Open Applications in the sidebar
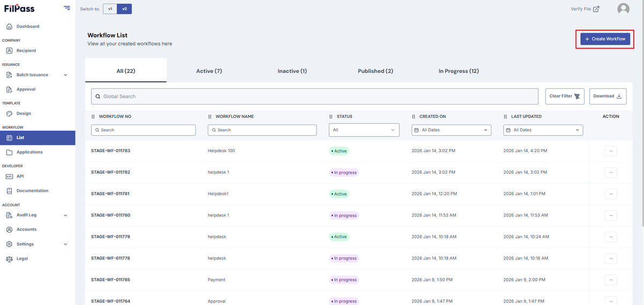This screenshot has width=644, height=305. (30, 152)
